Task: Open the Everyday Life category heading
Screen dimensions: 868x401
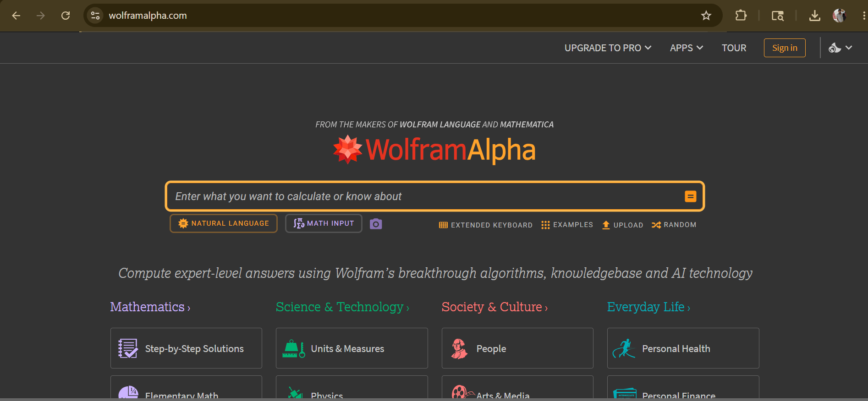Action: (x=648, y=307)
